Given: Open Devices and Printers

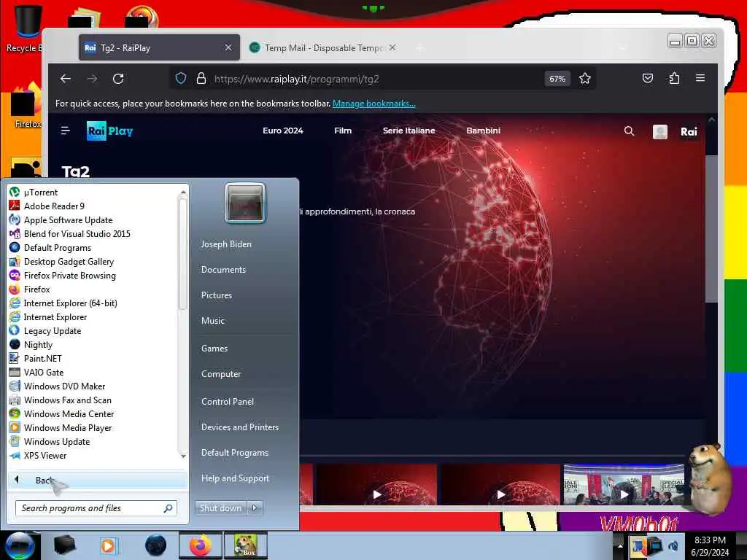Looking at the screenshot, I should point(239,427).
